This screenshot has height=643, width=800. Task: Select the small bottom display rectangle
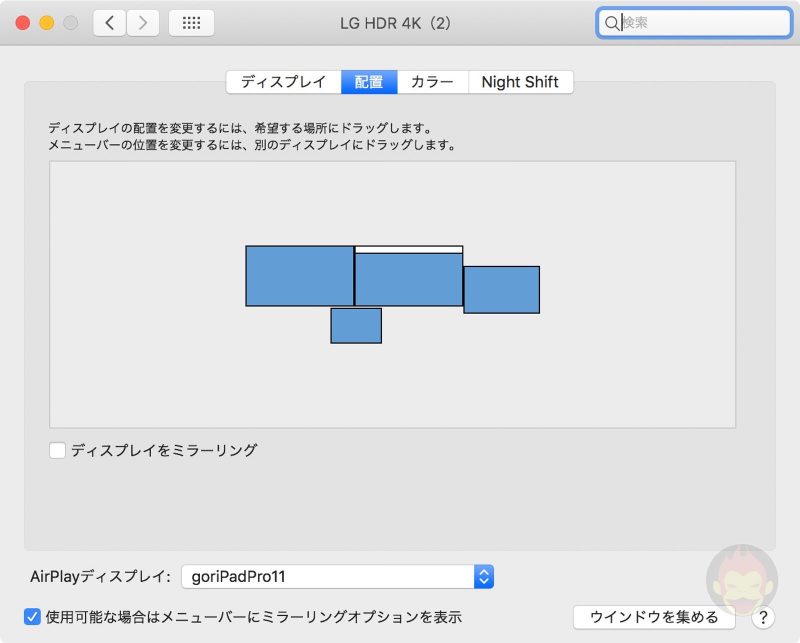[x=356, y=326]
